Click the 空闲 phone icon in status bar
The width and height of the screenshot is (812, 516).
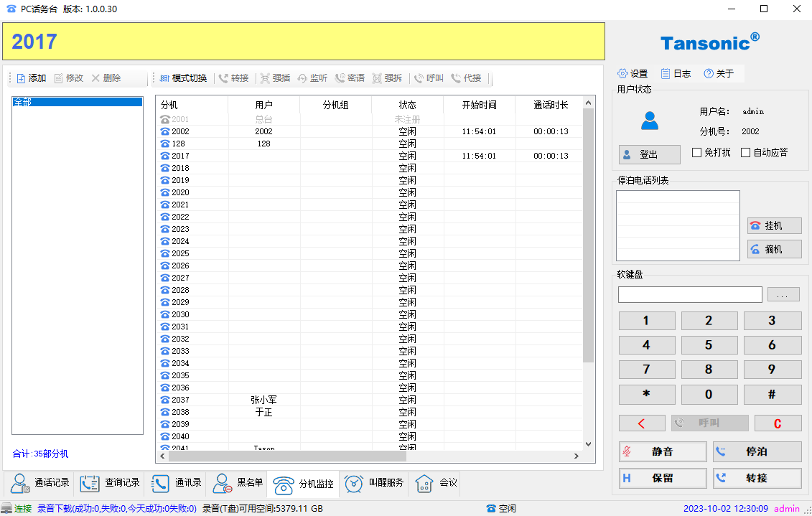pyautogui.click(x=492, y=509)
